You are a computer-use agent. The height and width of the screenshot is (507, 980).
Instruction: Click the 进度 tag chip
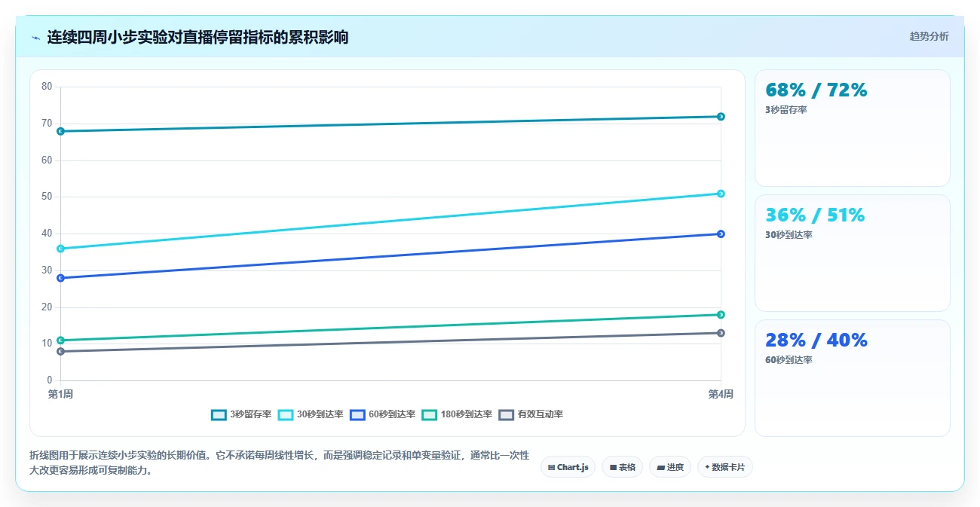pos(669,467)
